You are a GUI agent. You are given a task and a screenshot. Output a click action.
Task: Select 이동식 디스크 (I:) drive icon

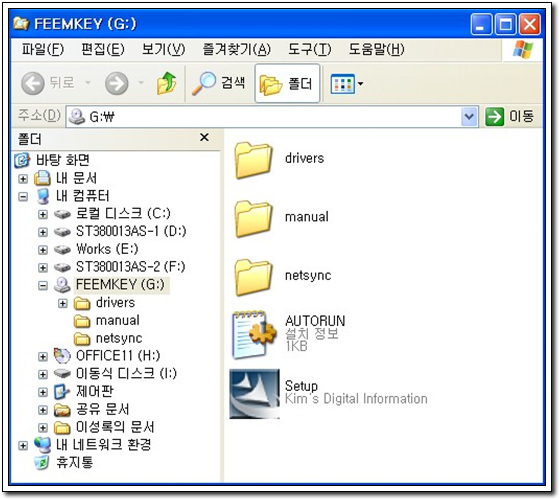click(62, 374)
